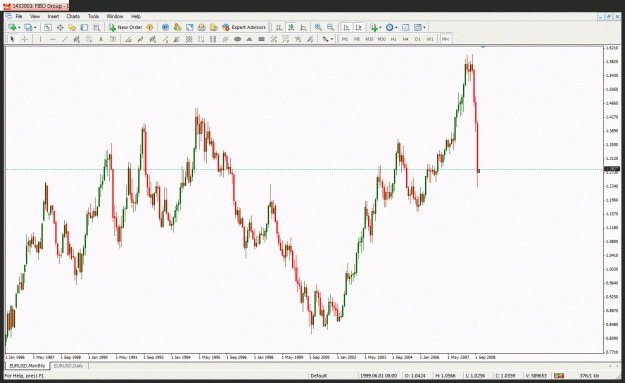Click the connection status bars indicator
Viewport: 625px width, 383px height.
tap(559, 376)
